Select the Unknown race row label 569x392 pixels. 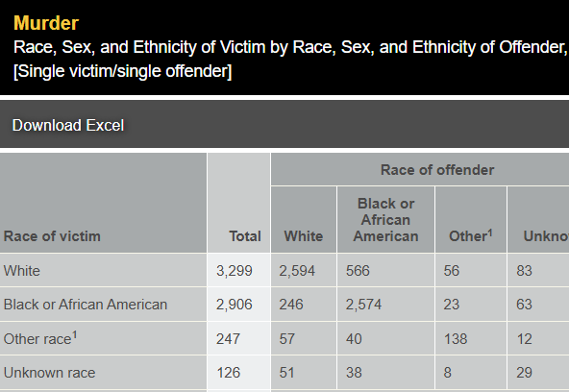pyautogui.click(x=49, y=373)
